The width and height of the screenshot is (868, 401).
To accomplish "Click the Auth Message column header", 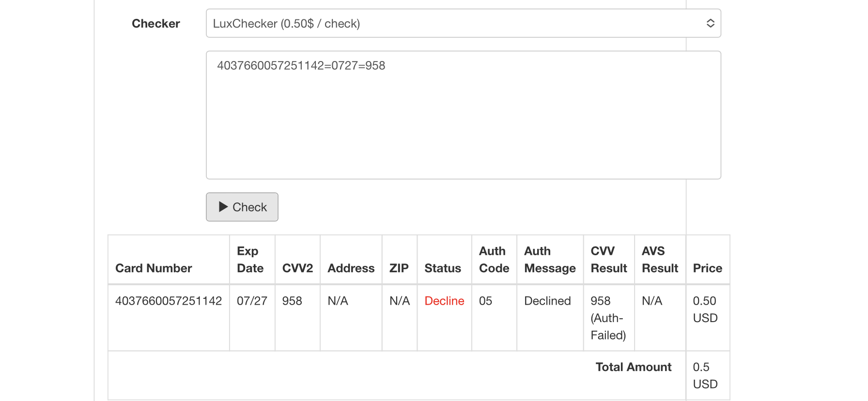I will pyautogui.click(x=550, y=260).
